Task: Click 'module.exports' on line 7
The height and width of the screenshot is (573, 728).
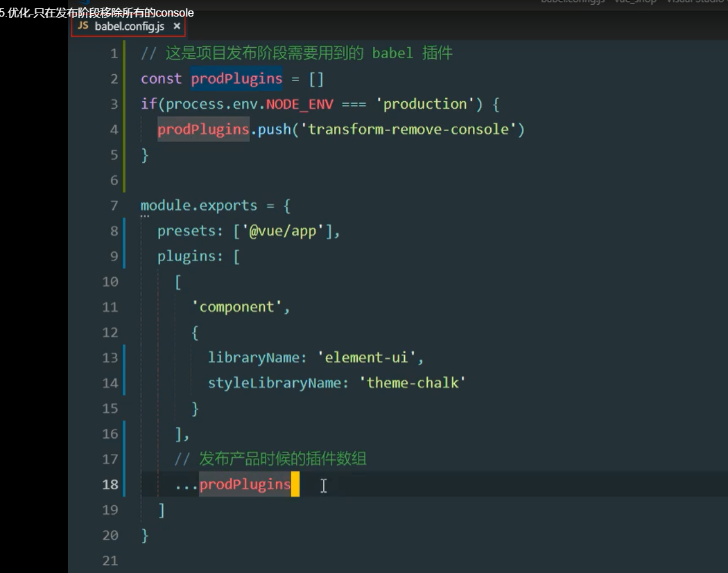Action: coord(199,206)
